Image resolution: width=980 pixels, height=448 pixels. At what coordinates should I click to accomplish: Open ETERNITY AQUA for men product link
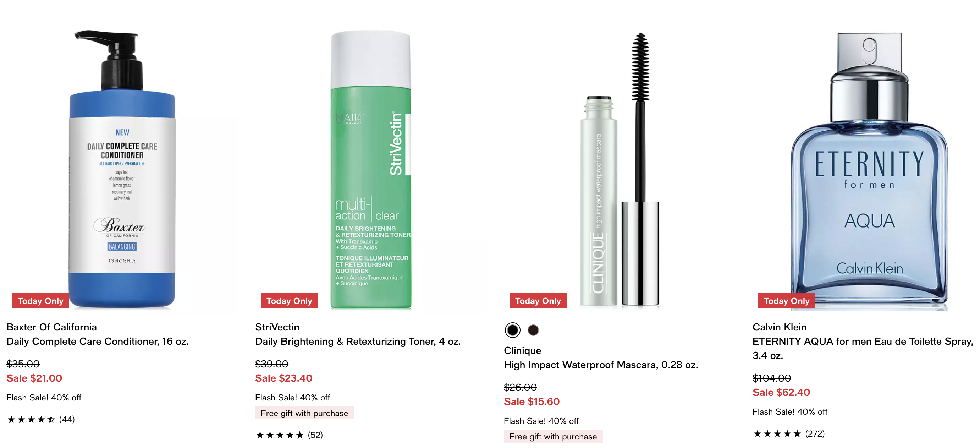click(x=863, y=348)
